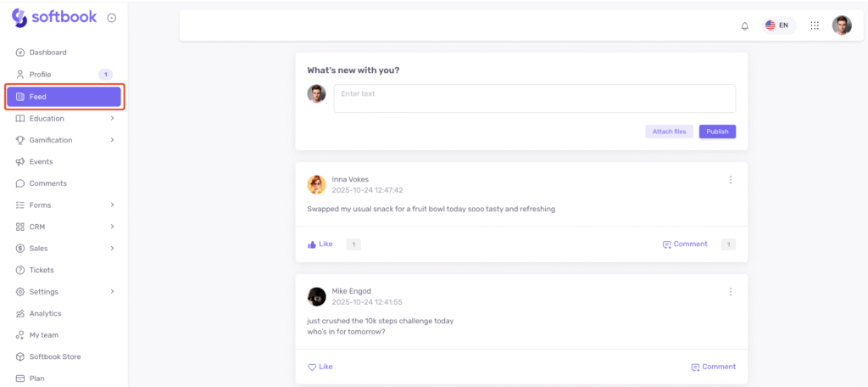Click the Attach files button

point(669,132)
